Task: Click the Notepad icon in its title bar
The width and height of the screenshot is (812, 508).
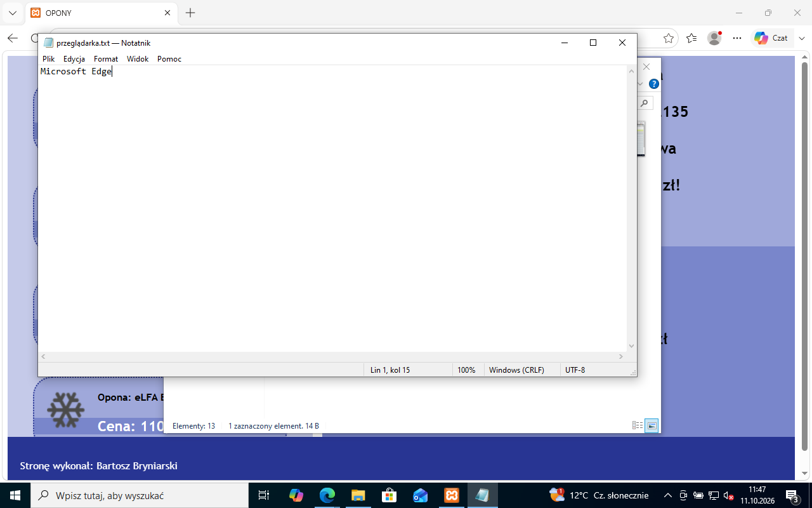Action: click(49, 43)
